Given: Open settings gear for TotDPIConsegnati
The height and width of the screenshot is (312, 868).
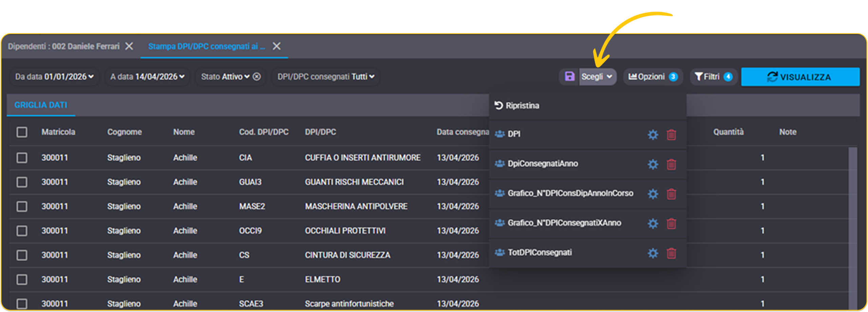Looking at the screenshot, I should (653, 253).
